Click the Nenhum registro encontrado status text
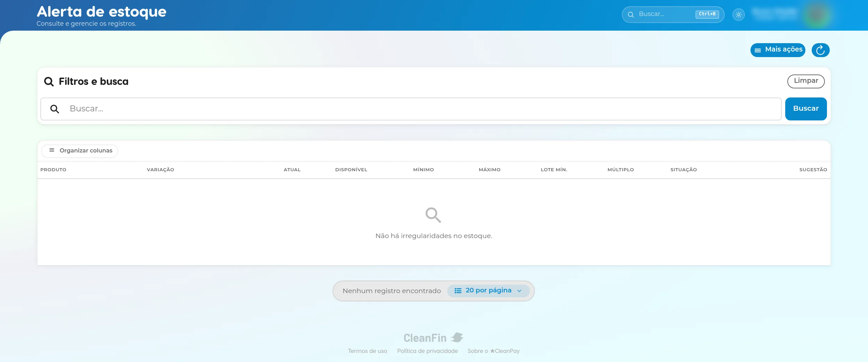This screenshot has width=868, height=362. 392,291
